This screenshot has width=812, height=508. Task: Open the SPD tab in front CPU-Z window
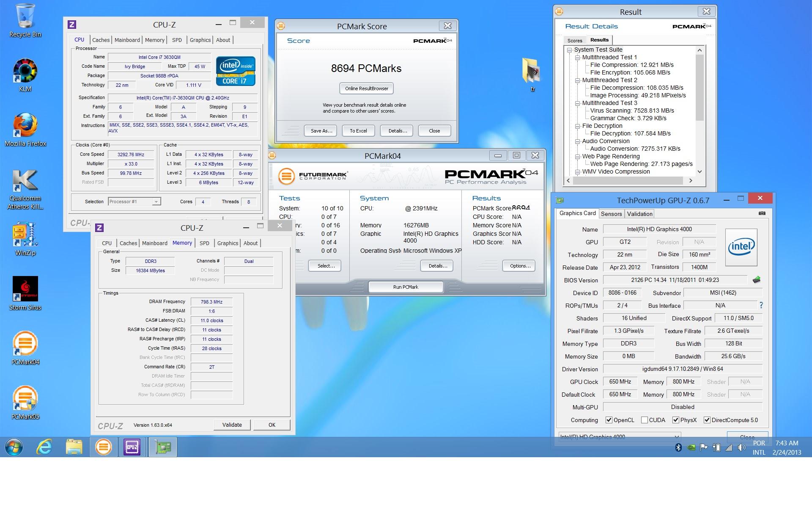tap(204, 243)
